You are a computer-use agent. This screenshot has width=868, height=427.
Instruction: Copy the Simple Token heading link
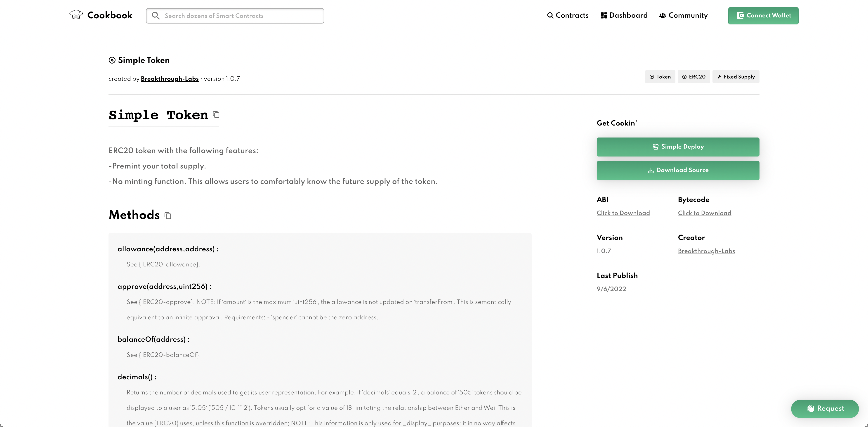[216, 115]
